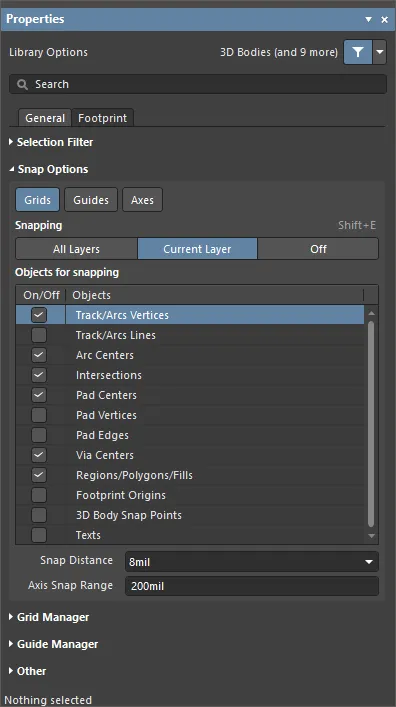Click the Search field

198,84
